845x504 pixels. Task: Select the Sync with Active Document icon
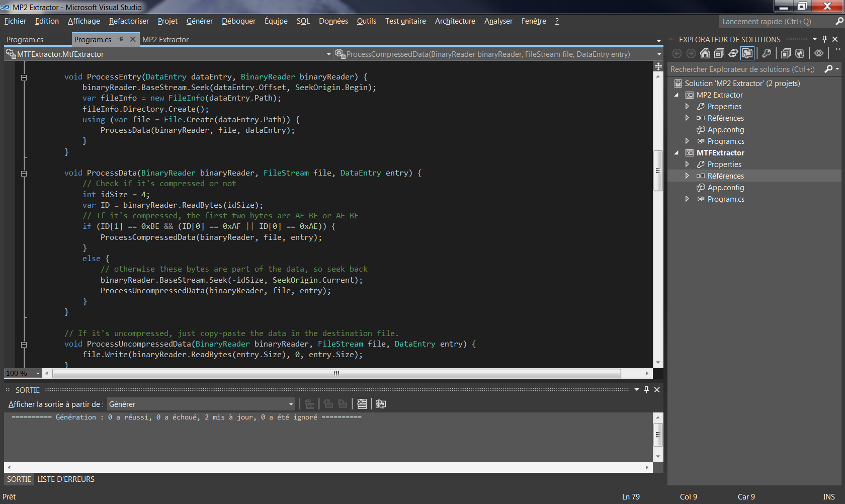click(733, 53)
